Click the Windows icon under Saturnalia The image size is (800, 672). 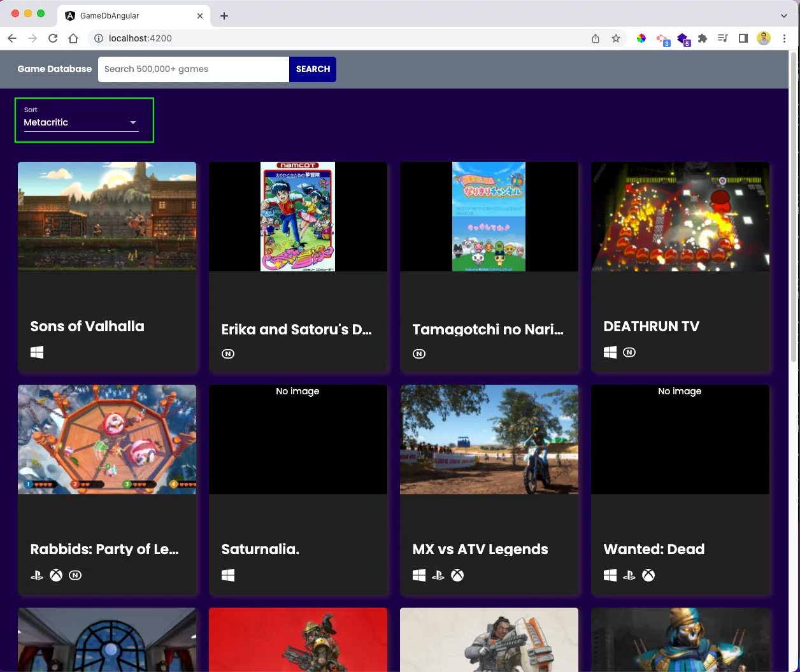pyautogui.click(x=228, y=575)
